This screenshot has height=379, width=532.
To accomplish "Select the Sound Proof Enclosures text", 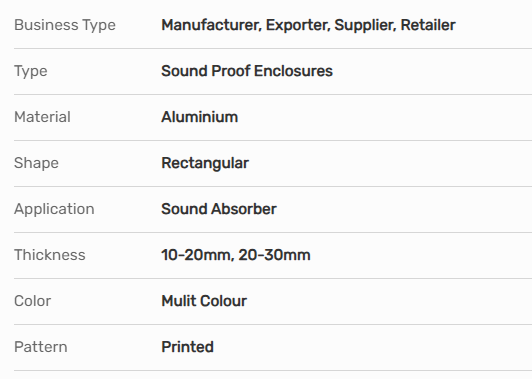I will point(247,71).
